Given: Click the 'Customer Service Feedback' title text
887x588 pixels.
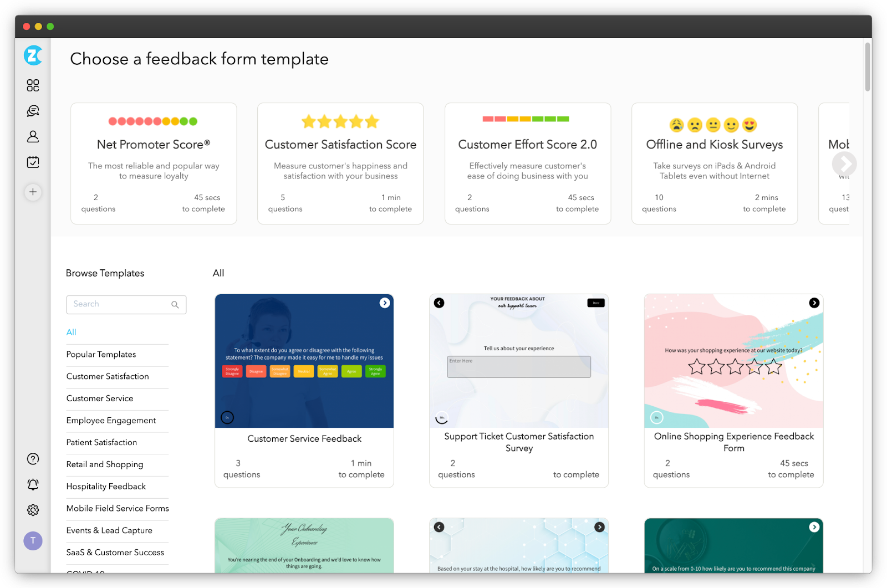Looking at the screenshot, I should (304, 439).
